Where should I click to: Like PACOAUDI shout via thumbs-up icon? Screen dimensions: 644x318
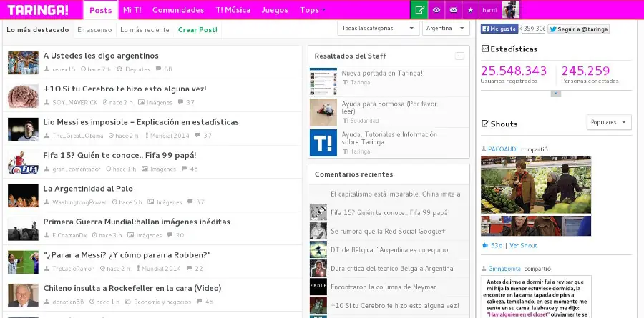click(484, 245)
